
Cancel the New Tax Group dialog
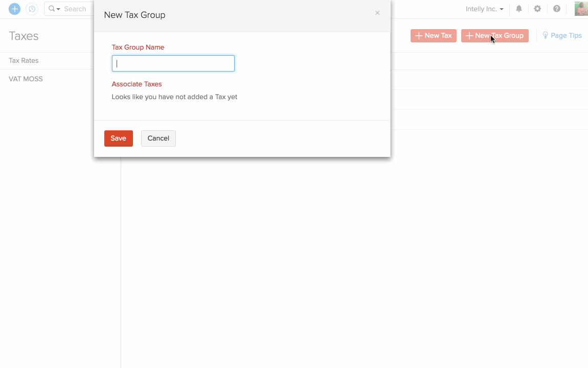click(x=158, y=139)
